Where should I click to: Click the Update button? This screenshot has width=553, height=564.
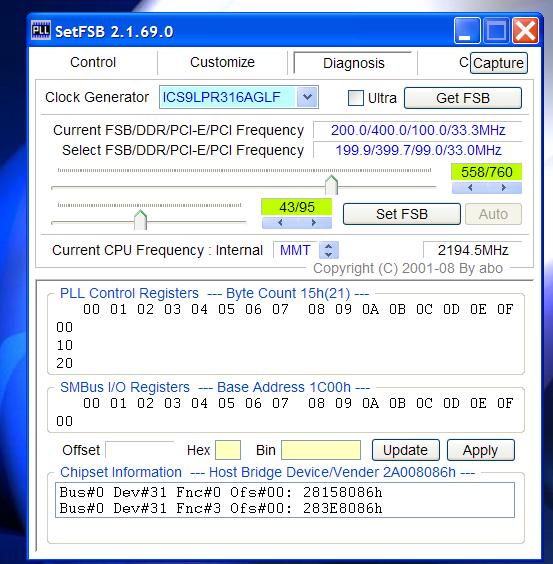click(405, 450)
